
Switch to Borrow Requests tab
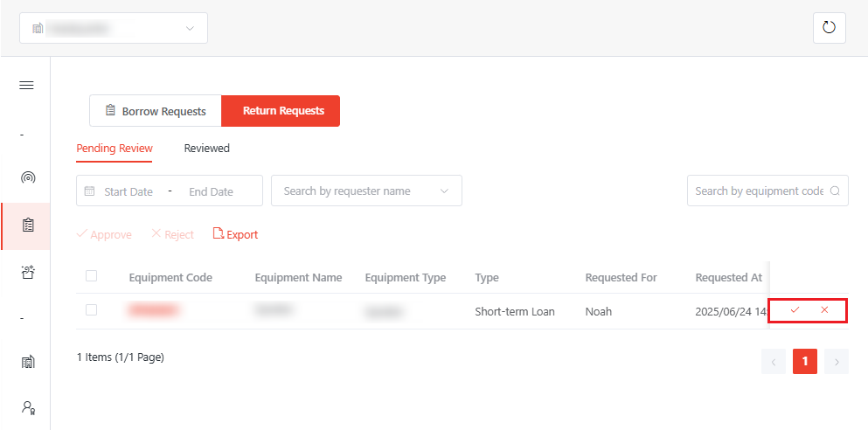tap(156, 111)
